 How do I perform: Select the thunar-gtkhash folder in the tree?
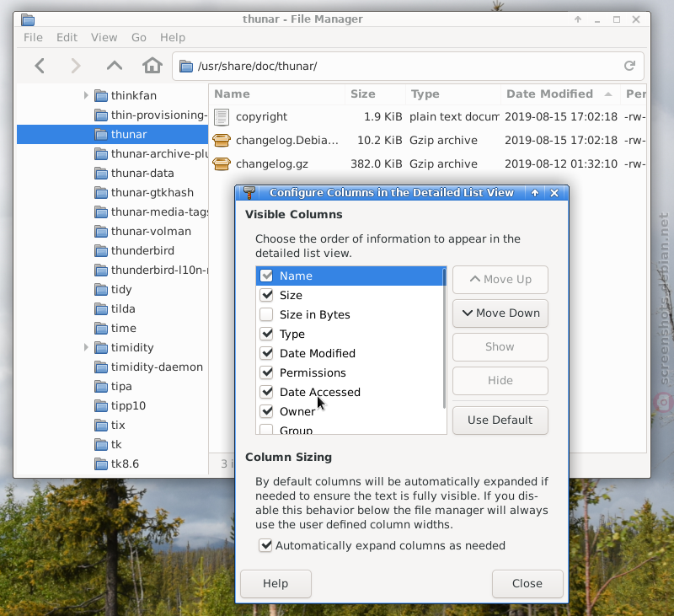tap(152, 193)
